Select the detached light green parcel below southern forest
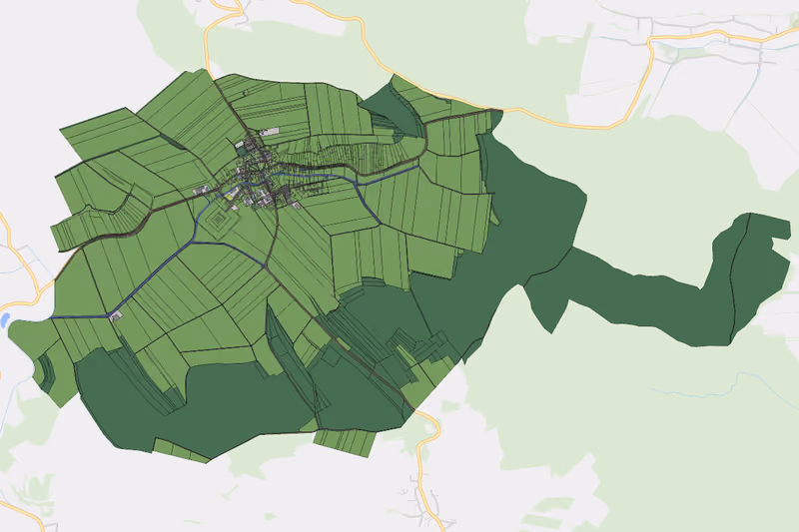The image size is (799, 532). pos(345,442)
